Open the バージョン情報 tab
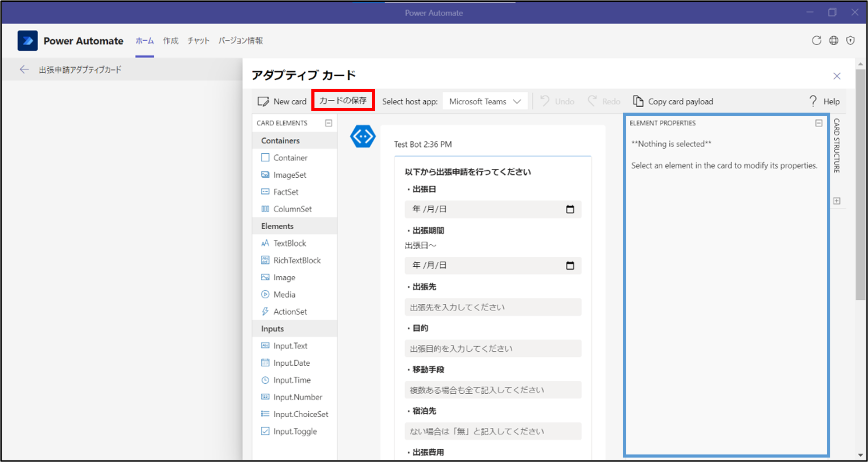This screenshot has width=868, height=462. click(x=240, y=41)
